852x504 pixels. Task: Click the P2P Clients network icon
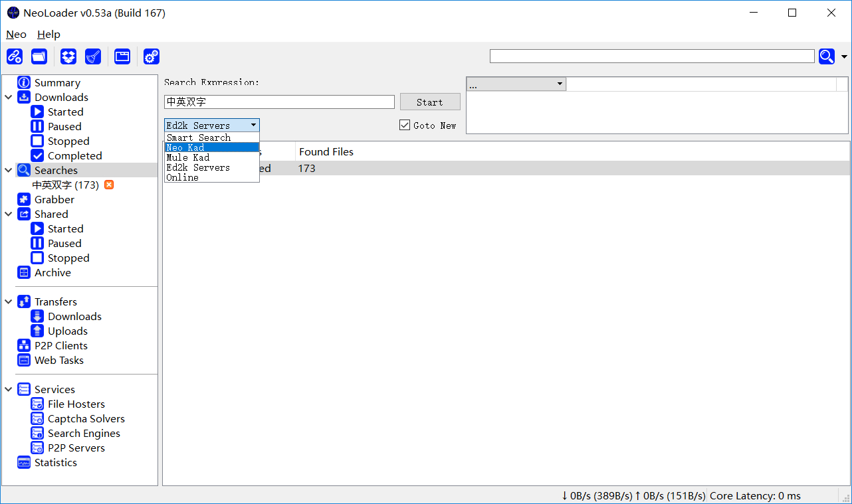pos(24,345)
